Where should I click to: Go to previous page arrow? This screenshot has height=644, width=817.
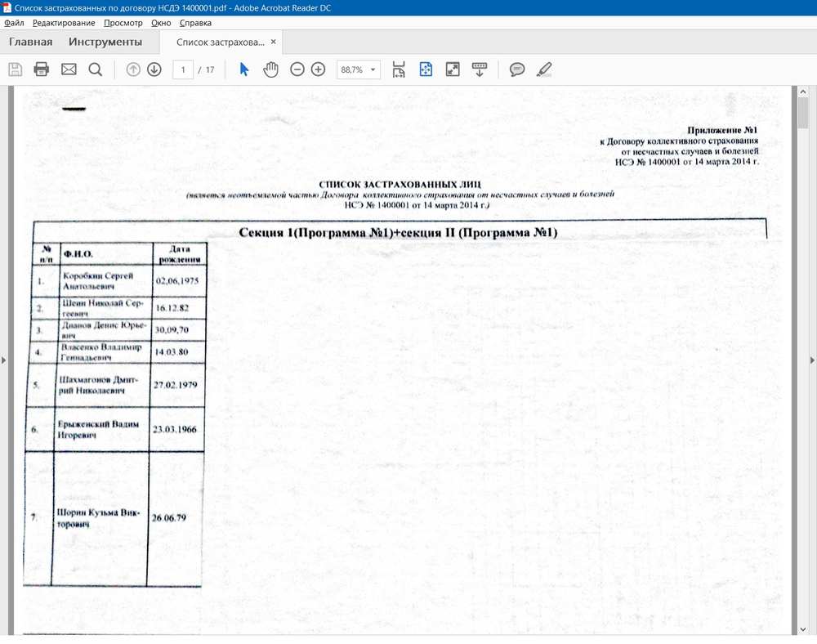(134, 69)
